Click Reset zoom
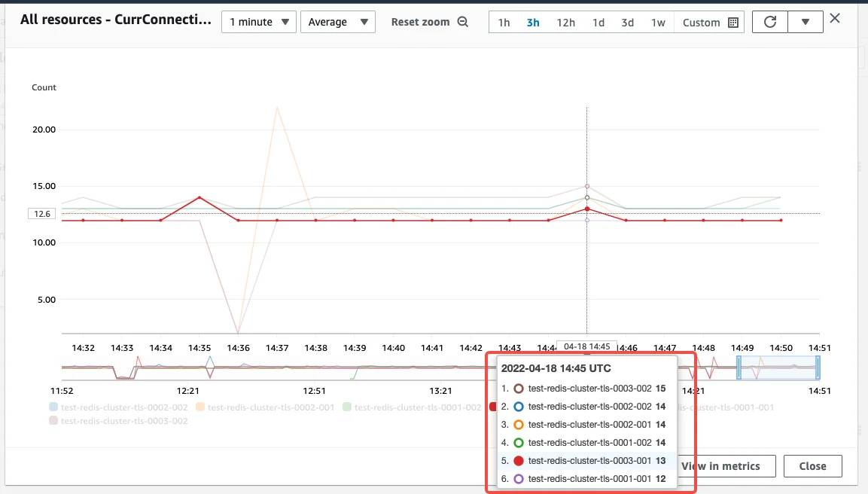This screenshot has height=494, width=868. (420, 22)
